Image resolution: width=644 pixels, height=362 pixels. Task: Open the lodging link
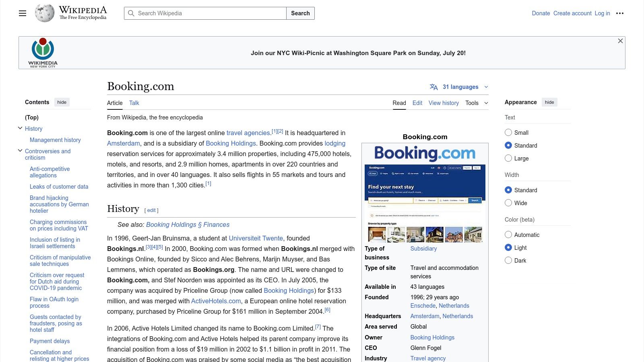pyautogui.click(x=335, y=143)
